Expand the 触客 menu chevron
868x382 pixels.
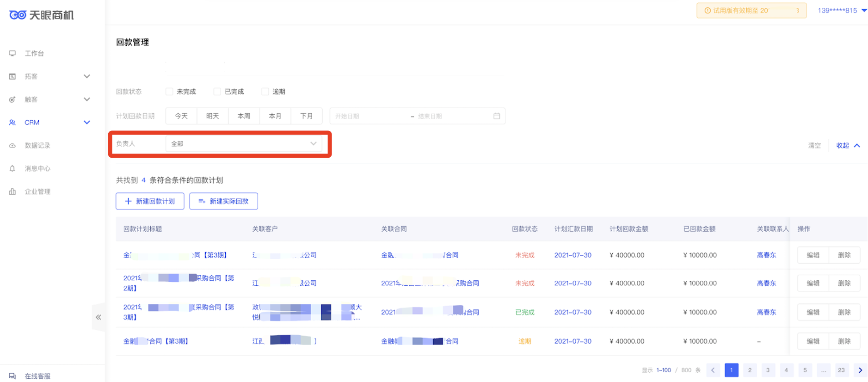[87, 99]
